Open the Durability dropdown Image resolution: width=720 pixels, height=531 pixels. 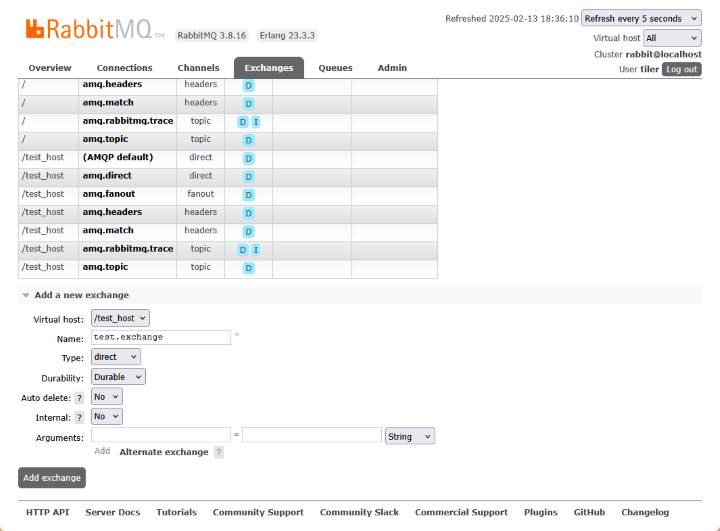click(x=118, y=377)
